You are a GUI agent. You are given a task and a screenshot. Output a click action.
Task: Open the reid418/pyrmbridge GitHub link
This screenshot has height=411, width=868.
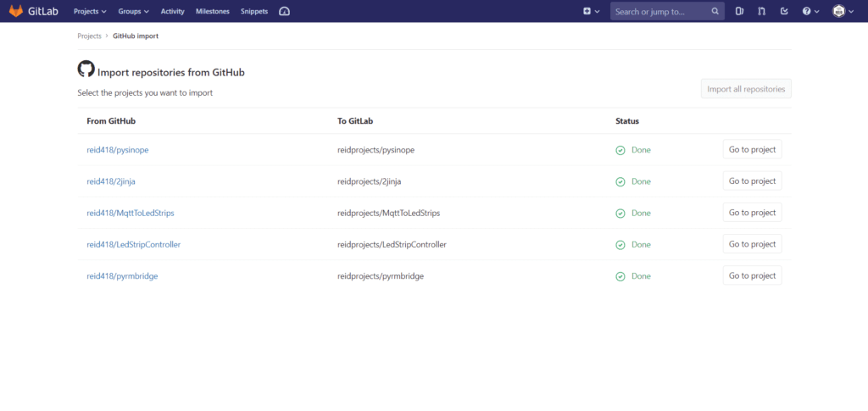[122, 276]
